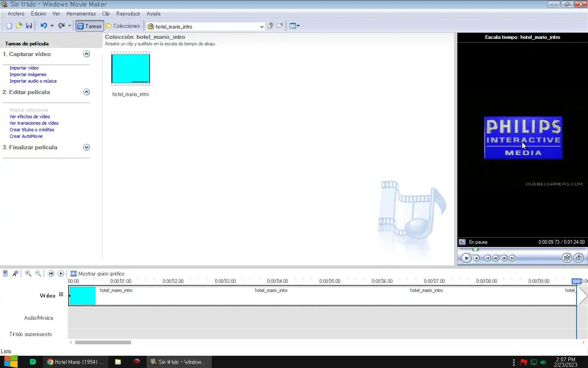Split the clip at the current frame

pyautogui.click(x=567, y=258)
